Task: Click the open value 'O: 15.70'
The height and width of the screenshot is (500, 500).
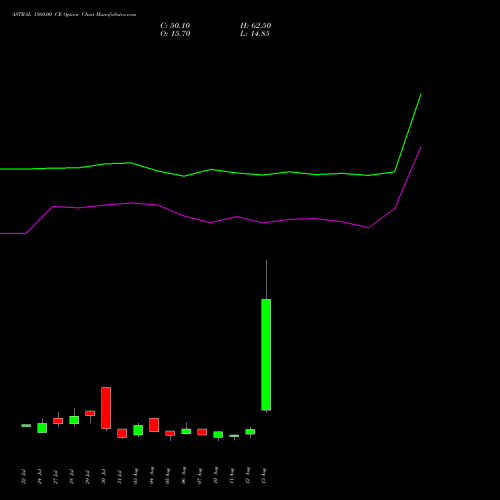Action: tap(175, 34)
